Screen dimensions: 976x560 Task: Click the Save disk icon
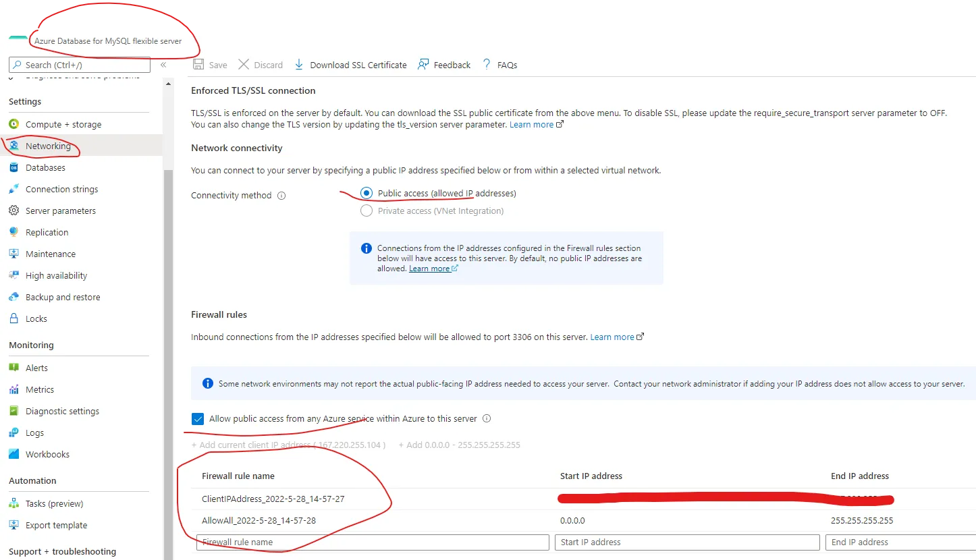(198, 64)
